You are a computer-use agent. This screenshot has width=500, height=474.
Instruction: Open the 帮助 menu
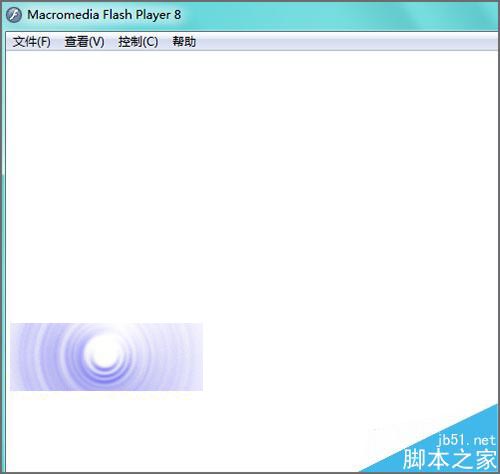click(x=184, y=42)
